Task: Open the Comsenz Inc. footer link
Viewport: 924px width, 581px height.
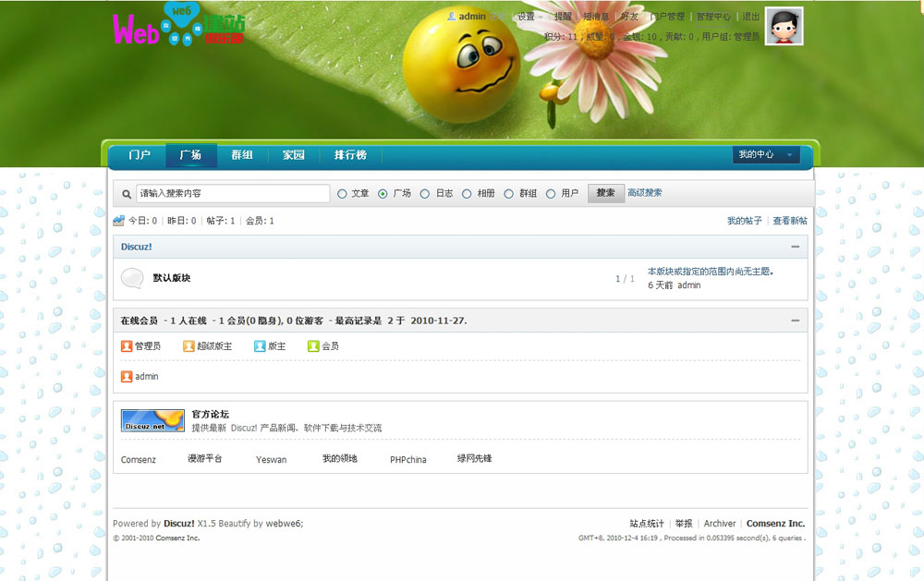Action: (x=775, y=523)
